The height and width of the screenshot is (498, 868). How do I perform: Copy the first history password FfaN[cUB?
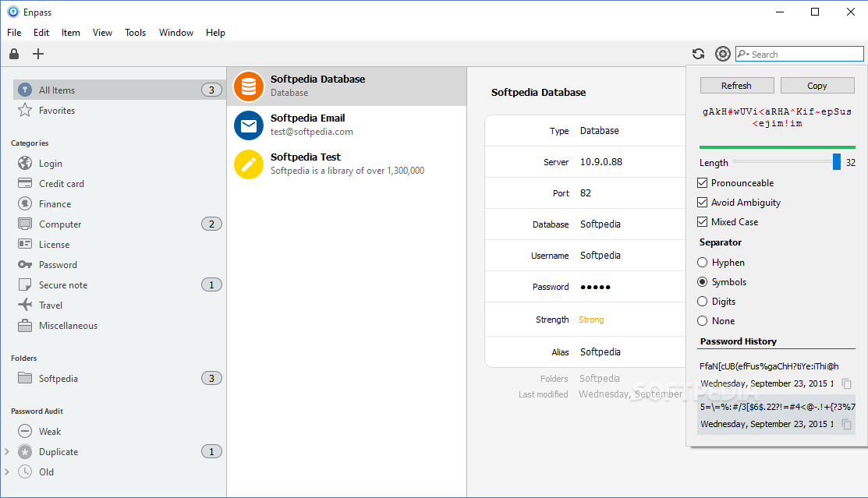846,383
